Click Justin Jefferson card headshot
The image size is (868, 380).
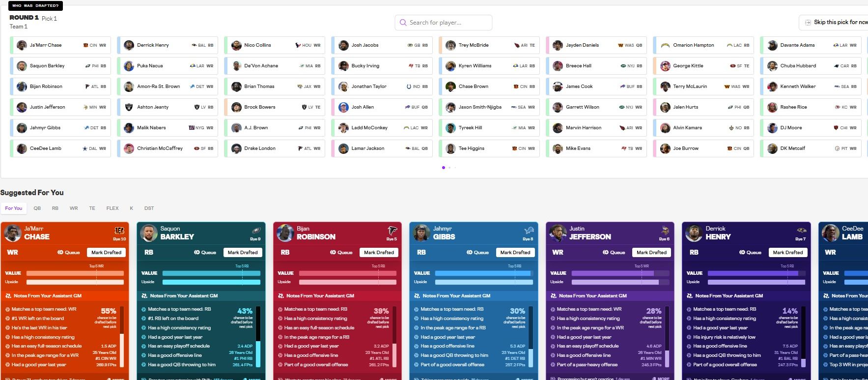558,233
